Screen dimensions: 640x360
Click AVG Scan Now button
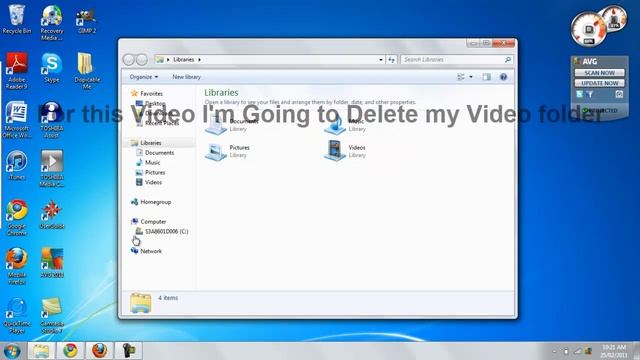[599, 73]
